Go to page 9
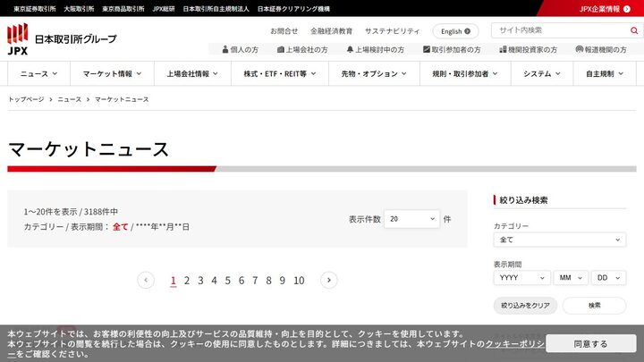The image size is (644, 362). 282,281
